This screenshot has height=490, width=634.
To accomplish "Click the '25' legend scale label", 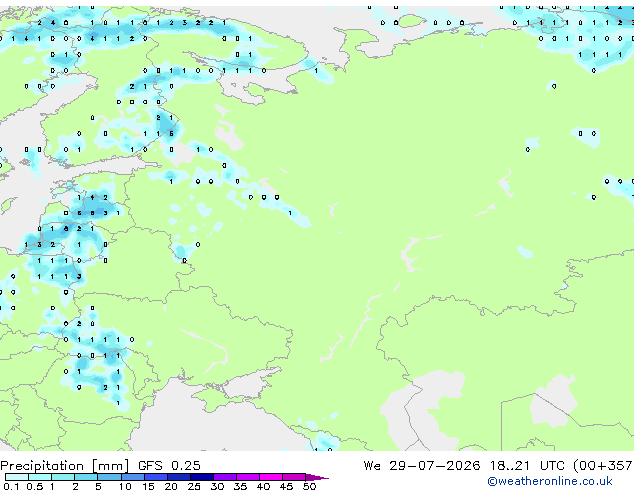I will click(x=194, y=486).
